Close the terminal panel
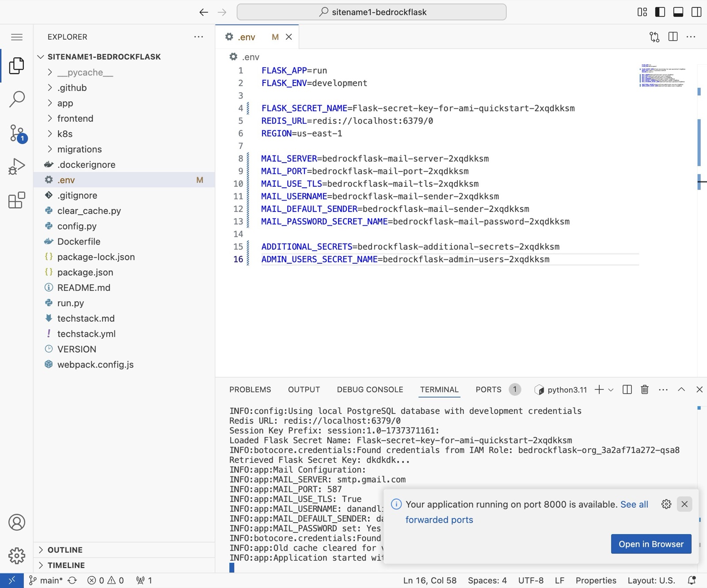Viewport: 707px width, 588px height. pos(699,390)
